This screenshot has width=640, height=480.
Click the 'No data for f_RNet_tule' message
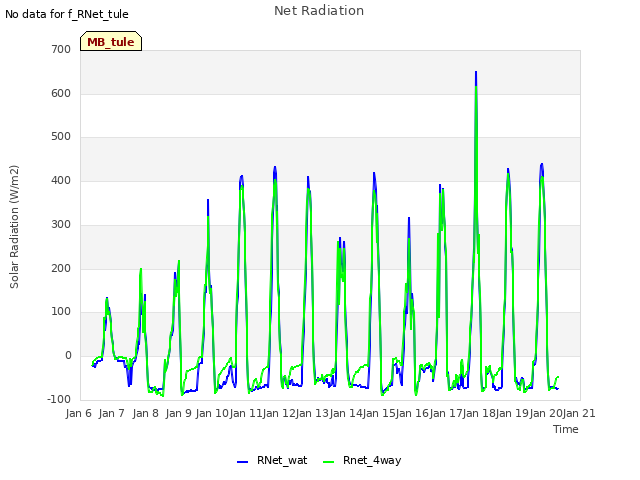[67, 14]
